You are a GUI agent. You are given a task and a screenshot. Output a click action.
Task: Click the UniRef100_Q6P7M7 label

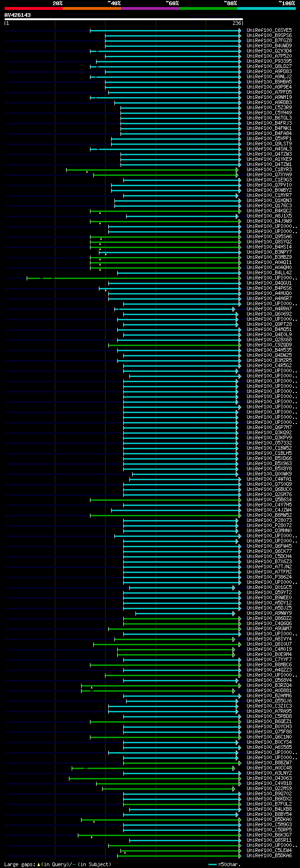[x=269, y=428]
